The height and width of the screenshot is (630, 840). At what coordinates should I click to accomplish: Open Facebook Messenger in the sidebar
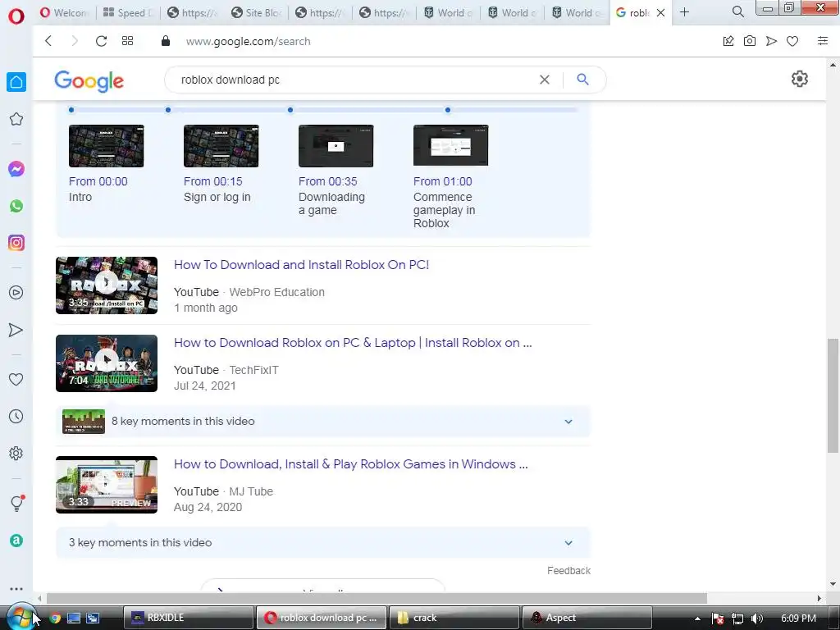(x=16, y=169)
